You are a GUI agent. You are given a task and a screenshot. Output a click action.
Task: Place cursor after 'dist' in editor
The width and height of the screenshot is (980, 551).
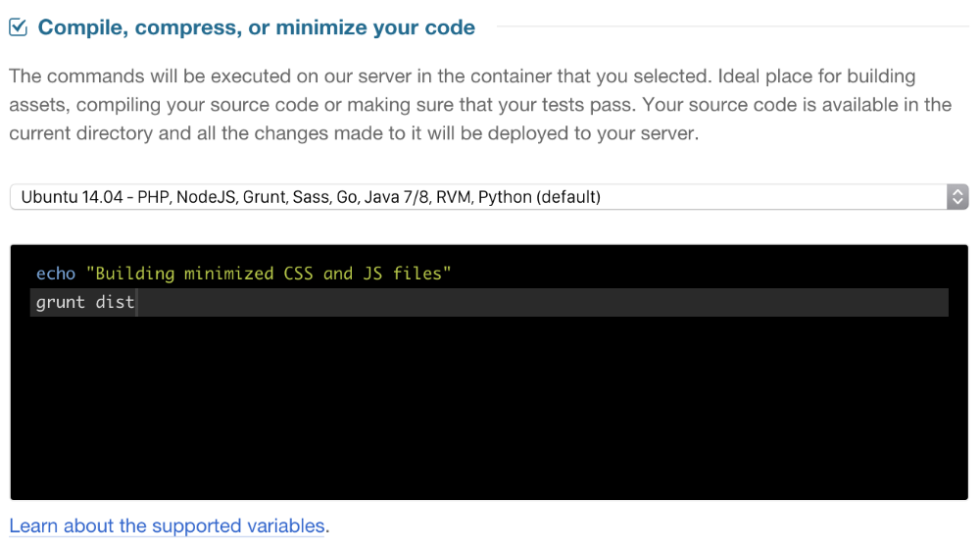(136, 302)
